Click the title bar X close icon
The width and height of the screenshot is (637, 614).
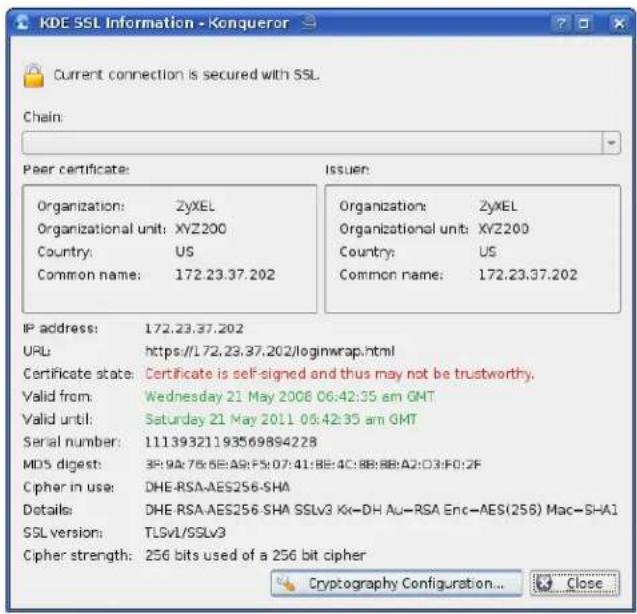619,23
